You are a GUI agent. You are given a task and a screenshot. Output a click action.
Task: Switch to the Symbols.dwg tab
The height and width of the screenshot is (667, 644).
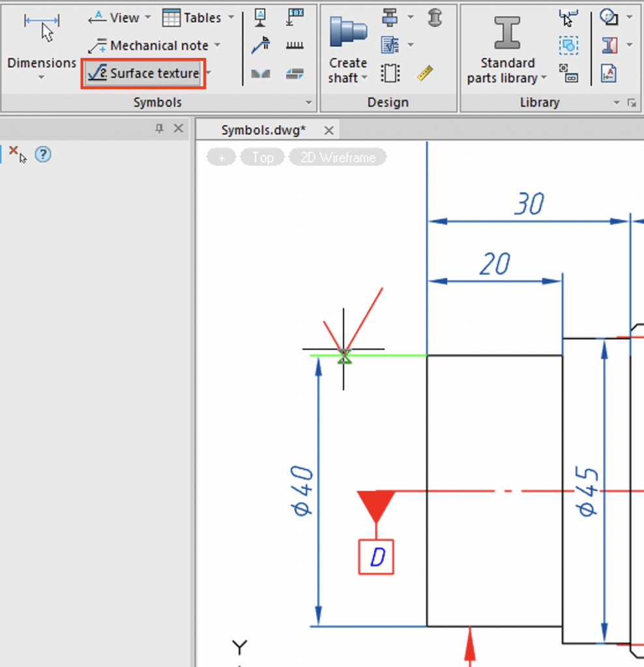pos(263,130)
